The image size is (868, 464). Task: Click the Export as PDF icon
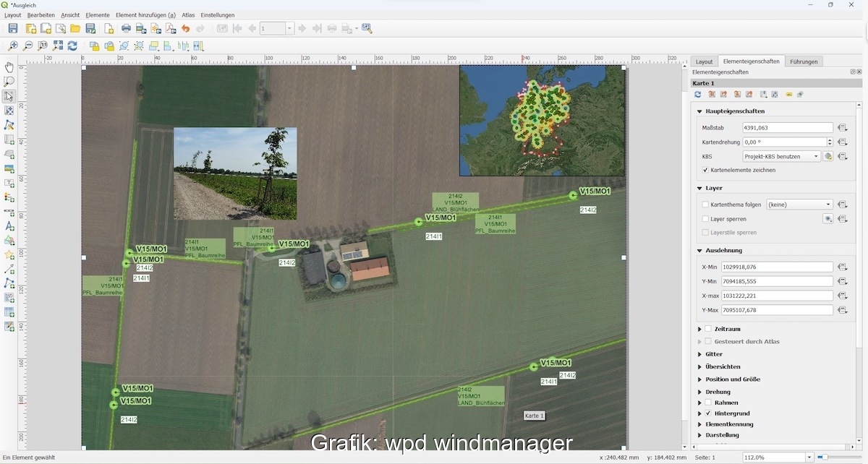[x=171, y=29]
